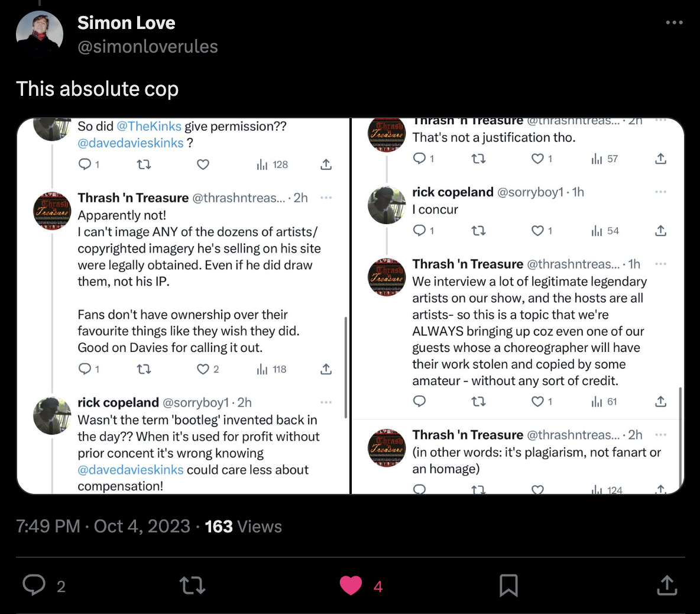Click the @TheKinks mention in the screenshot
The image size is (700, 614).
149,126
